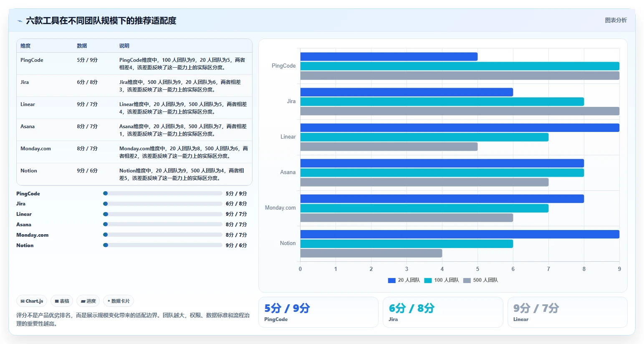Click the 说明 column header
Image resolution: width=644 pixels, height=344 pixels.
coord(124,46)
